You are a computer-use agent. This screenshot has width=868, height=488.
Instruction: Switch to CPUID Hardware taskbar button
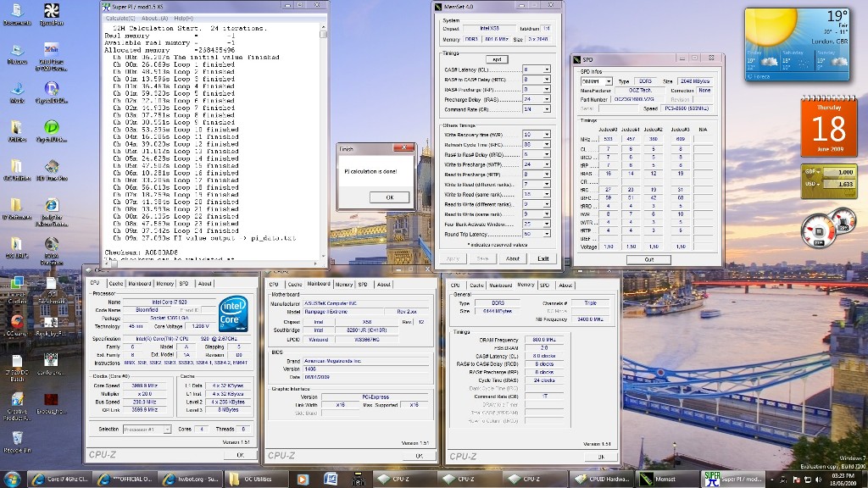tap(603, 480)
